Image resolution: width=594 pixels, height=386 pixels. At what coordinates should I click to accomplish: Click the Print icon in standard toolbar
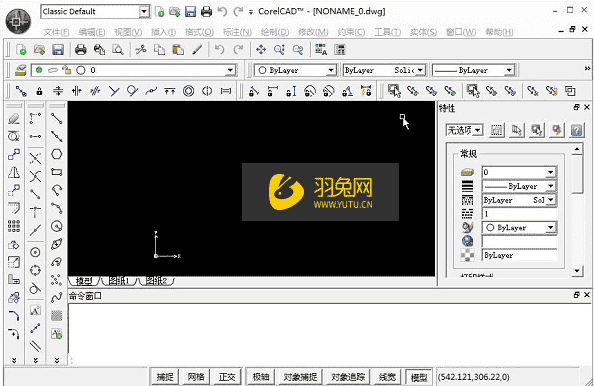(80, 50)
